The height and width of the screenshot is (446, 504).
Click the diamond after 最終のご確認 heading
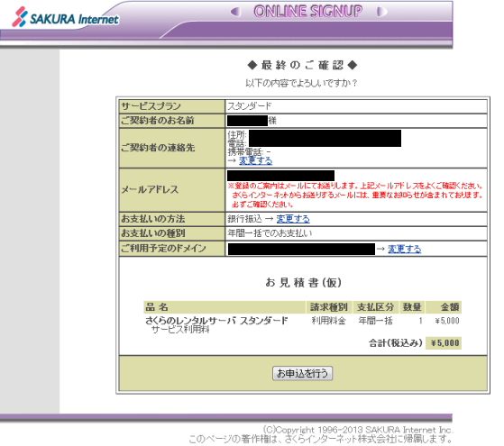(x=353, y=65)
